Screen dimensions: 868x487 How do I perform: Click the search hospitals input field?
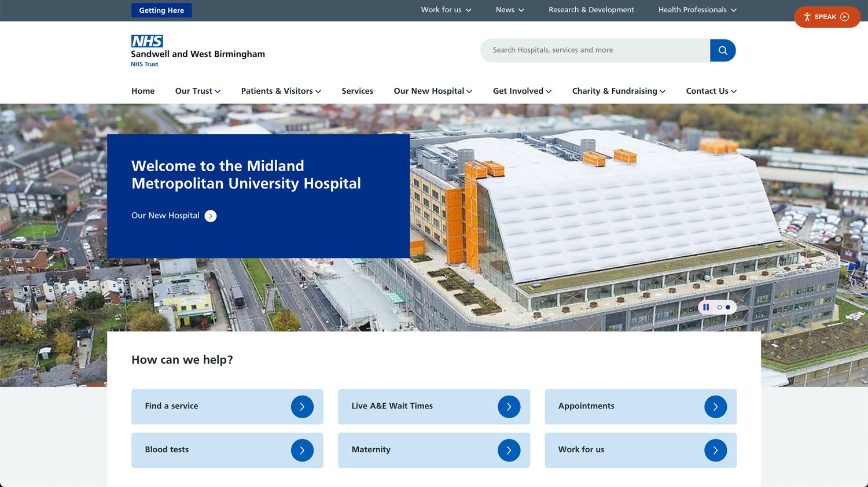tap(595, 50)
